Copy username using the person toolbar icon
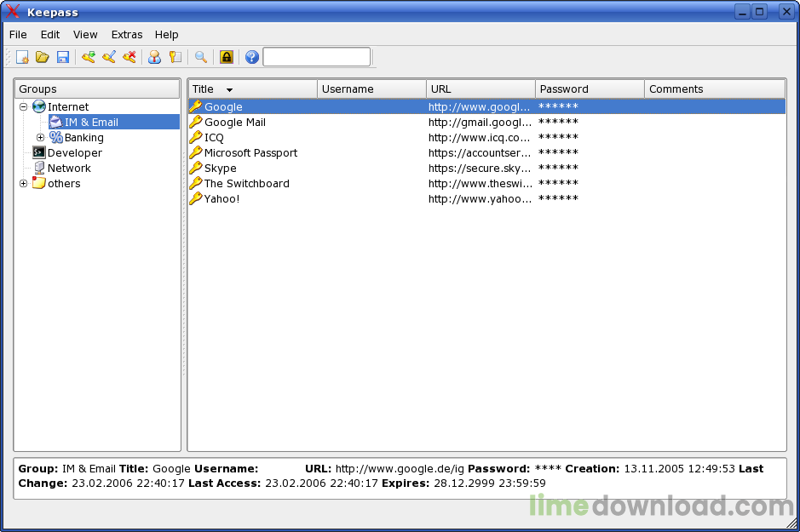 click(154, 57)
